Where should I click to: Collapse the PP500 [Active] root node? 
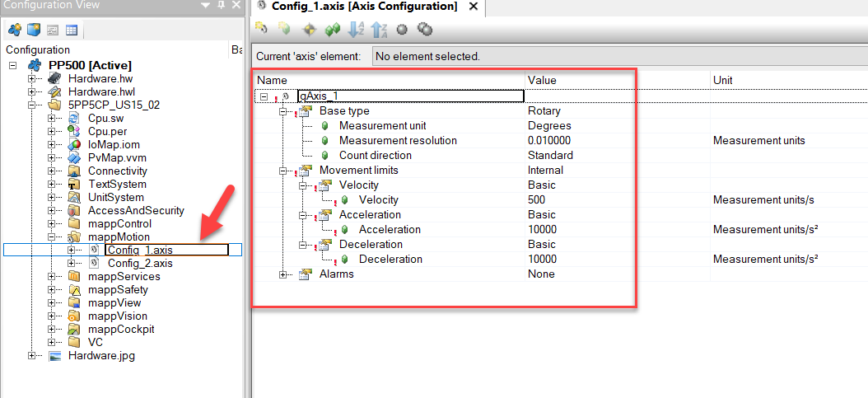tap(12, 65)
